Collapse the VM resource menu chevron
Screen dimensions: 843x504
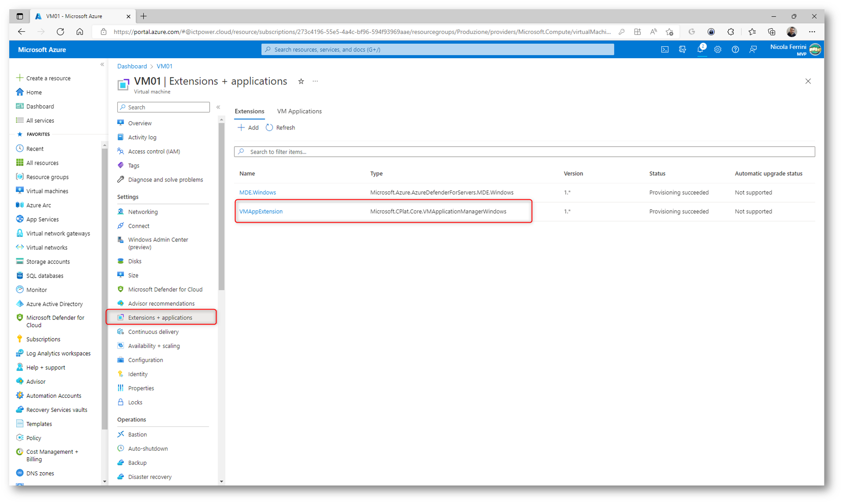pyautogui.click(x=218, y=107)
